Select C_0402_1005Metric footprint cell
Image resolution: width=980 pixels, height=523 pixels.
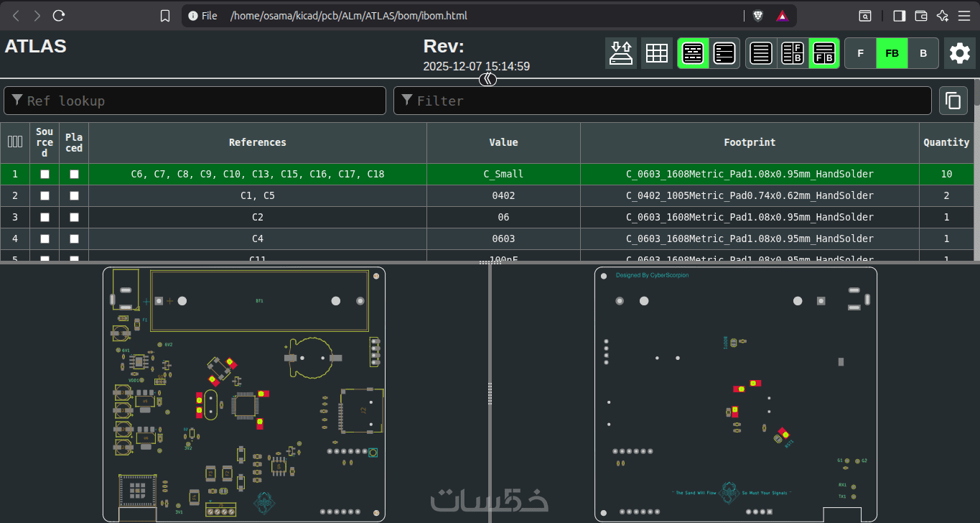coord(750,195)
